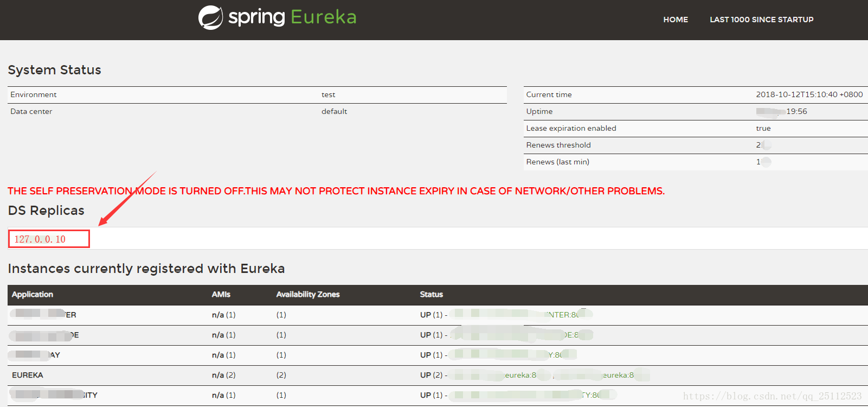
Task: Open LAST 1000 SINCE STARTUP page
Action: [762, 20]
